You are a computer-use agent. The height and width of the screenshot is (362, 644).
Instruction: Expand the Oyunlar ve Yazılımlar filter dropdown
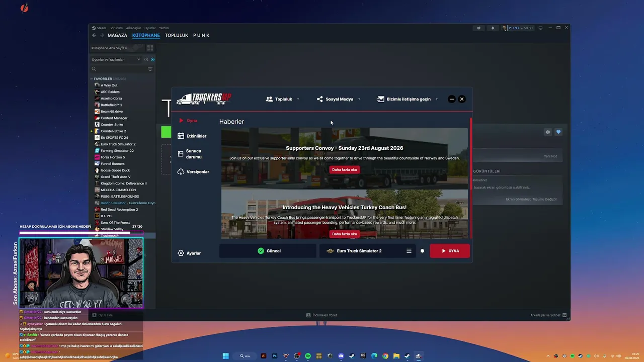(116, 60)
